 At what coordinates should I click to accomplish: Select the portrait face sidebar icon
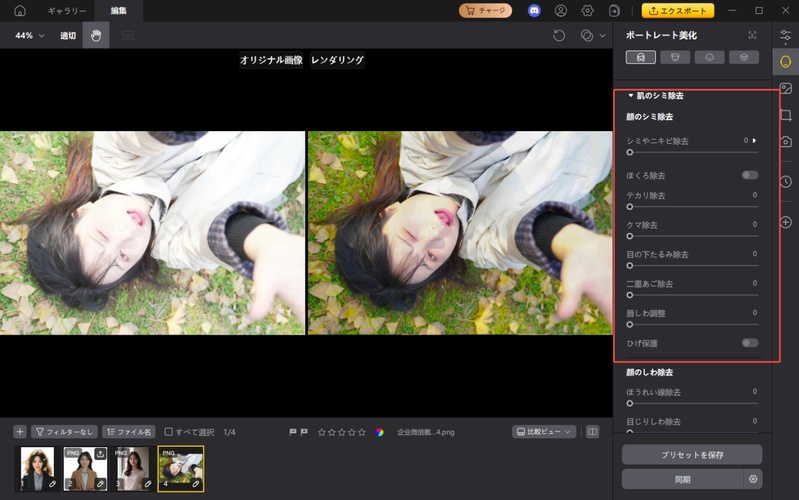pos(785,62)
